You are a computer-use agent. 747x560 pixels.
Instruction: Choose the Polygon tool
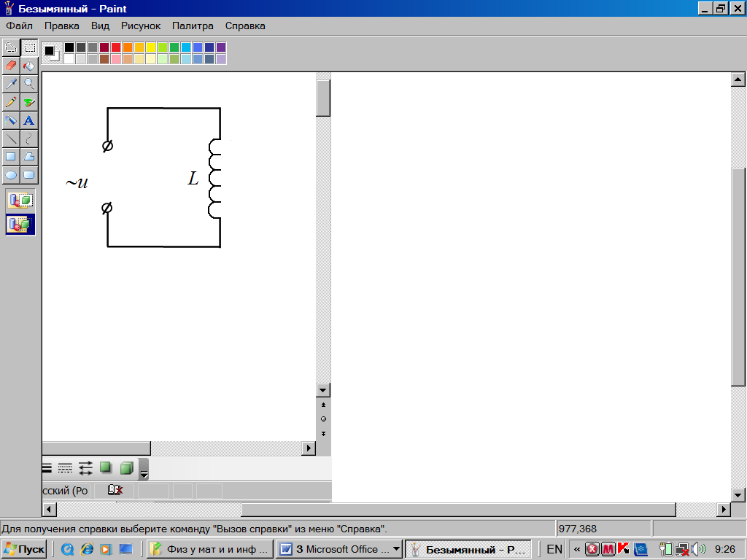coord(29,157)
